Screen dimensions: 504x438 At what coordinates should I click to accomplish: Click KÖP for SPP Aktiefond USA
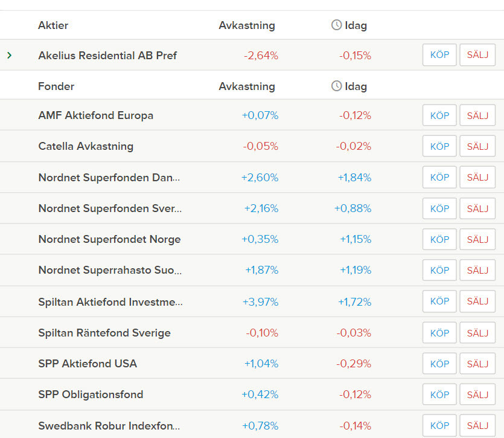point(439,364)
